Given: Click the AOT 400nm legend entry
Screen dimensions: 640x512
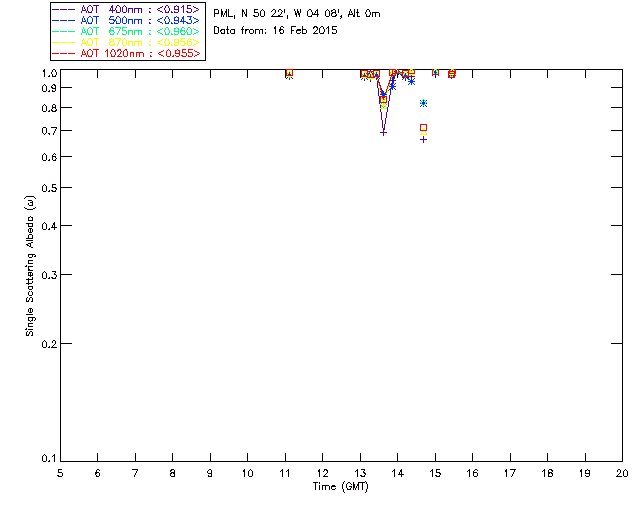Looking at the screenshot, I should pos(126,9).
